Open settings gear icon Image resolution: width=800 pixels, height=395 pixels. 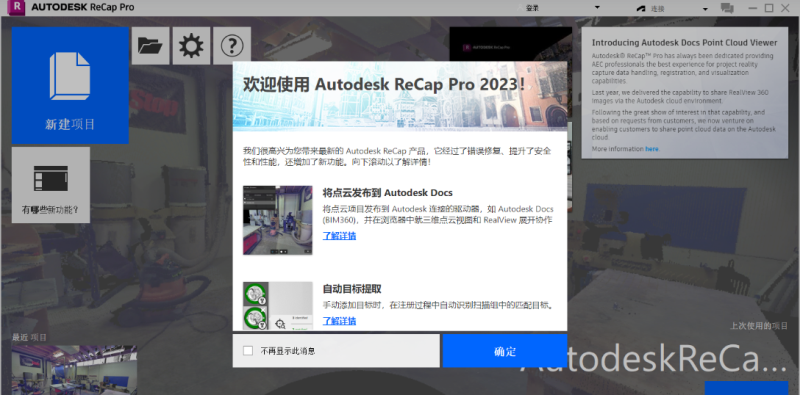point(191,46)
